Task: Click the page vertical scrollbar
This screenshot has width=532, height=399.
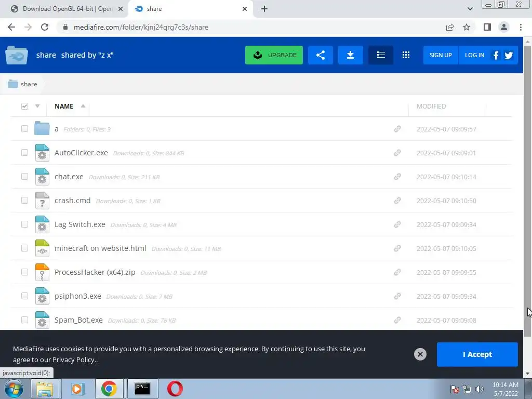Action: coord(527,190)
